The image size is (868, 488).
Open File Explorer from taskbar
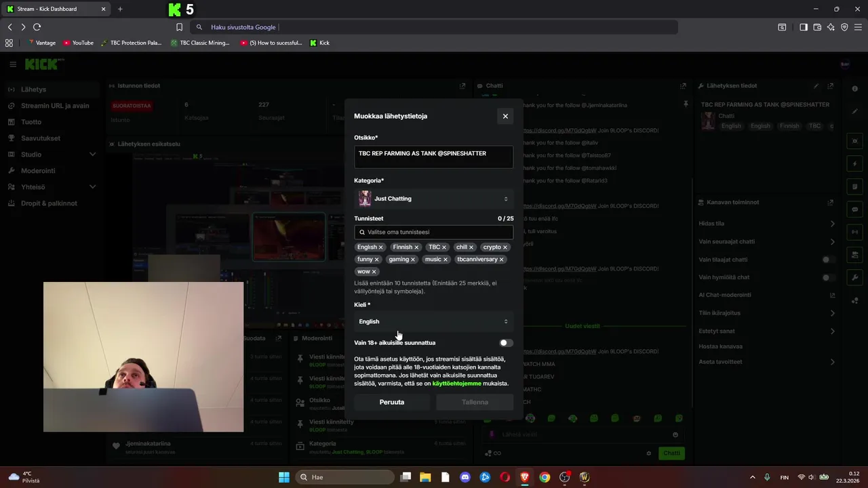425,477
